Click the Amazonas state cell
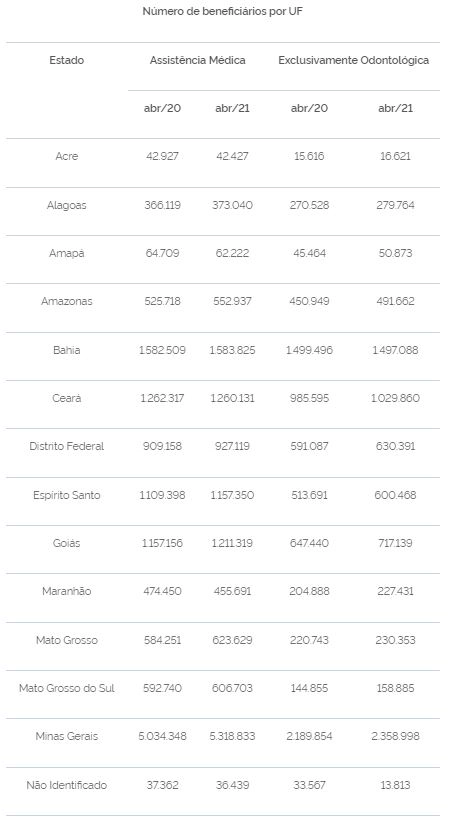 66,301
